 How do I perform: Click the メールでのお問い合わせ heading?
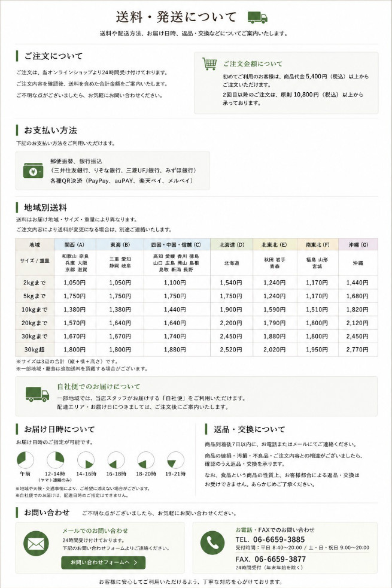[95, 531]
